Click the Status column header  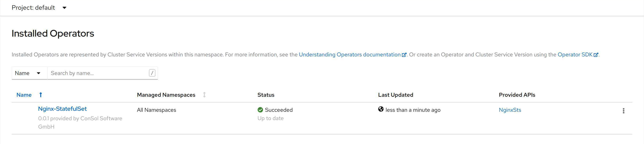coord(266,95)
